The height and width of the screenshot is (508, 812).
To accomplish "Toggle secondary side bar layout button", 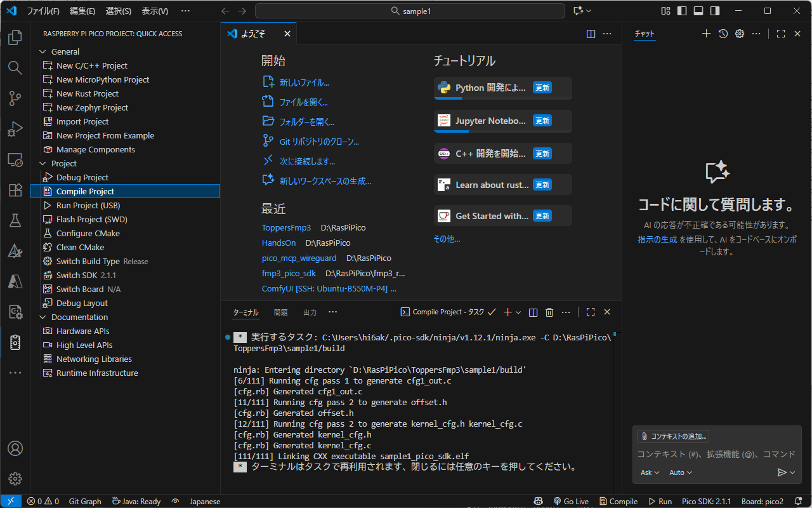I will pos(715,11).
